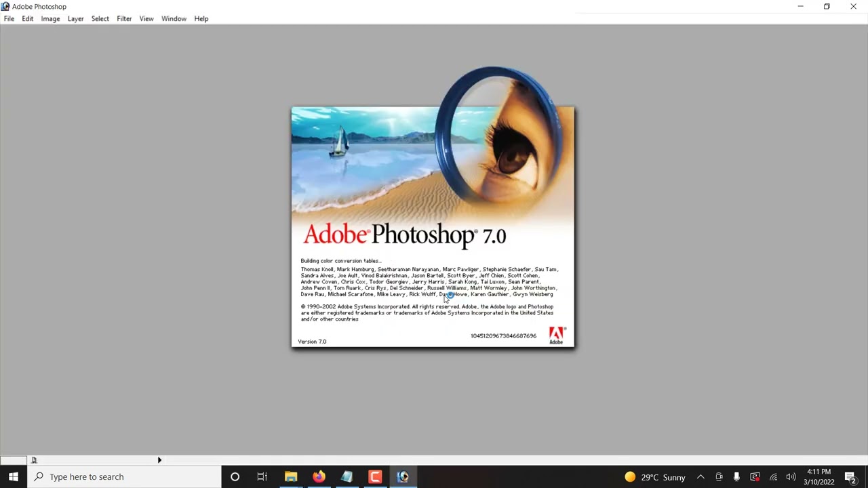Viewport: 868px width, 488px height.
Task: Show hidden system tray icons
Action: (x=701, y=477)
